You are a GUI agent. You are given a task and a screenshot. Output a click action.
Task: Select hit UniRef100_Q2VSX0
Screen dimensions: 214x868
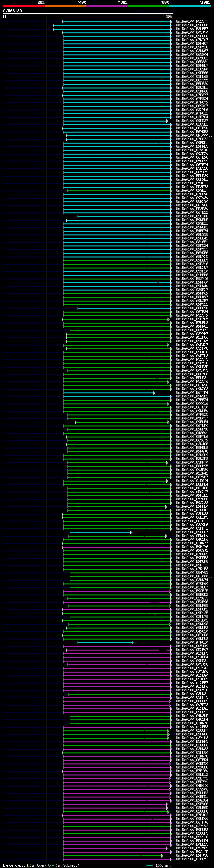click(192, 150)
